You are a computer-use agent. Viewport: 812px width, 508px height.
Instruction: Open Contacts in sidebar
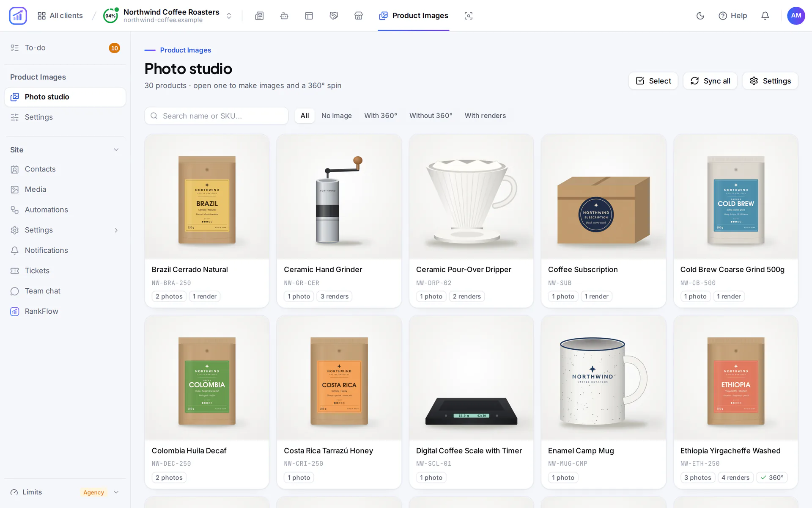[65, 169]
